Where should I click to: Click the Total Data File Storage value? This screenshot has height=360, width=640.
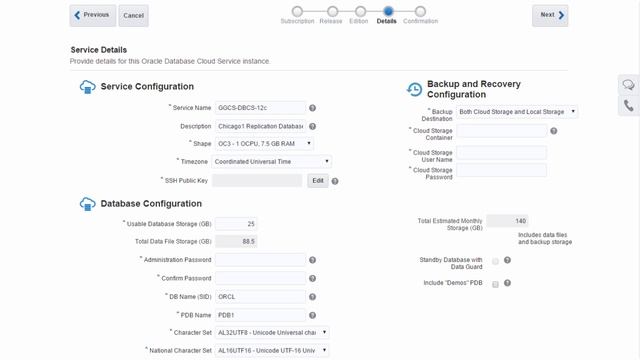[236, 241]
